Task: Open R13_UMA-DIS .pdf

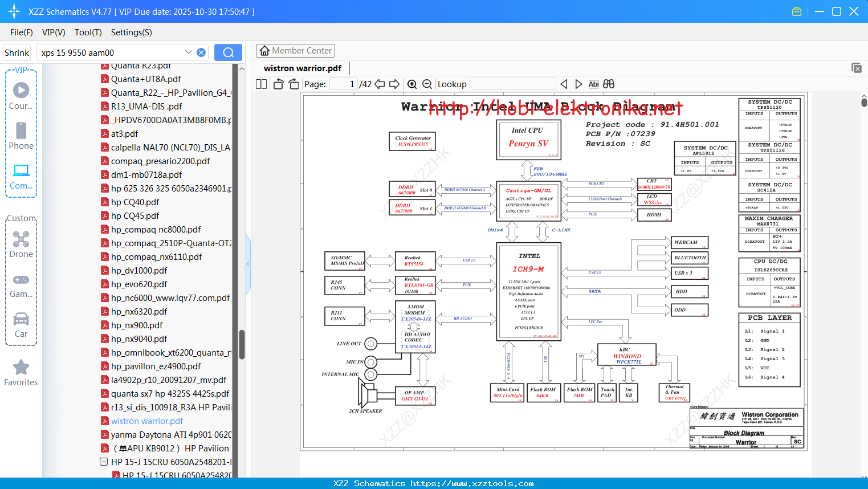Action: (146, 107)
